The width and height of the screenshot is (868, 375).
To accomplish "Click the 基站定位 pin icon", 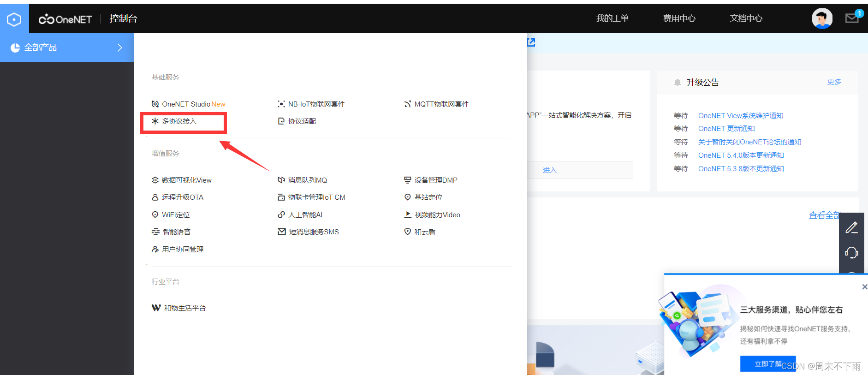I will pyautogui.click(x=407, y=197).
